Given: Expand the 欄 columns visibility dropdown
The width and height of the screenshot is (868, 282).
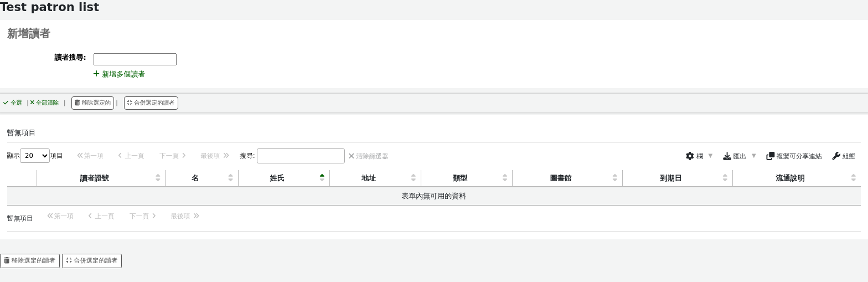Looking at the screenshot, I should point(699,156).
